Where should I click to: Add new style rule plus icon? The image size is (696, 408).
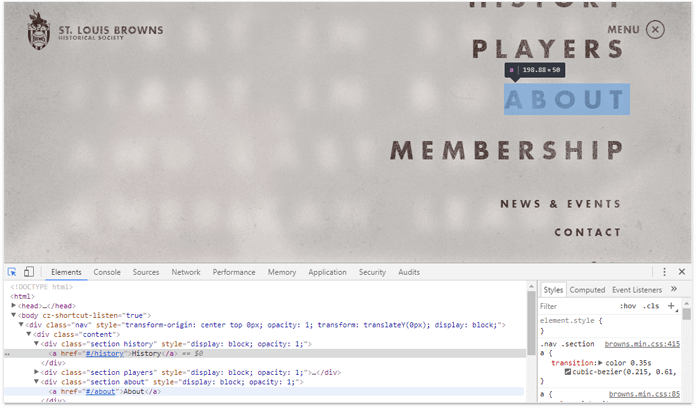(x=671, y=306)
